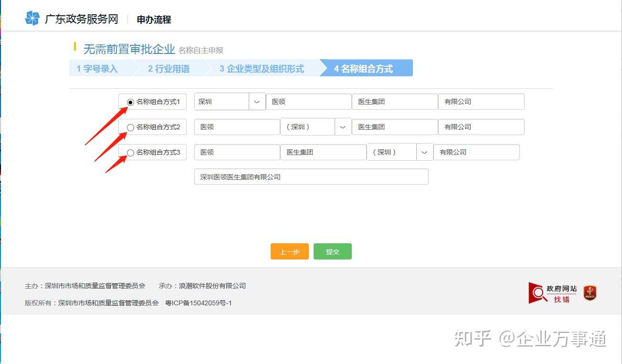The height and width of the screenshot is (364, 622).
Task: Open the 政府网站找错 error report icon
Action: [x=553, y=293]
